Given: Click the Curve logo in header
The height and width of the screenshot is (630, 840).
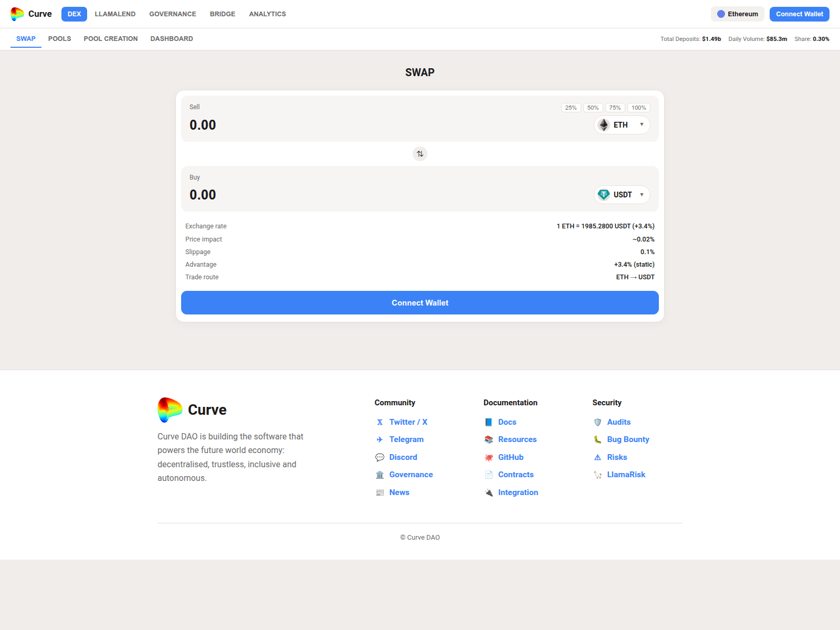Looking at the screenshot, I should (17, 14).
